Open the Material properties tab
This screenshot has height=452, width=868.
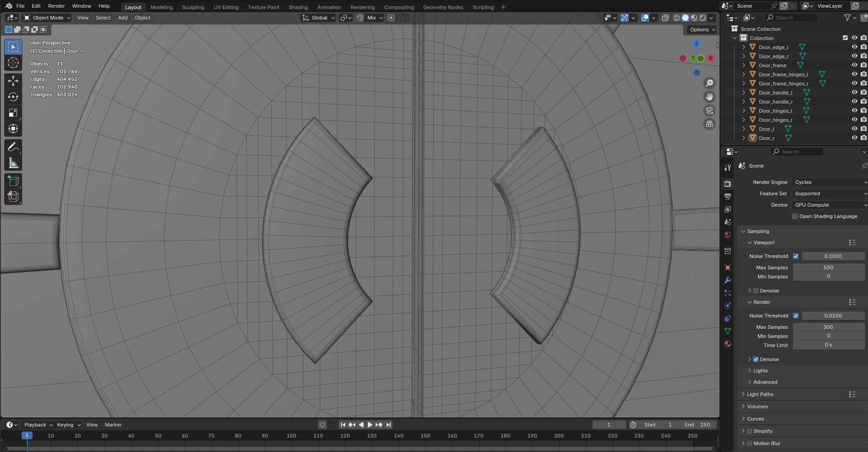(x=728, y=344)
